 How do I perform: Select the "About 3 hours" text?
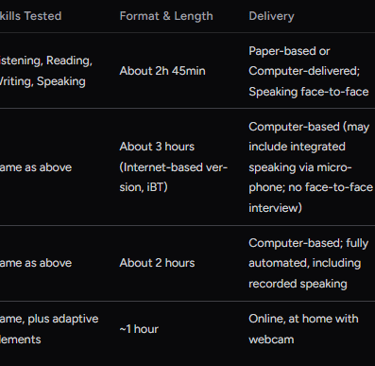pyautogui.click(x=157, y=147)
